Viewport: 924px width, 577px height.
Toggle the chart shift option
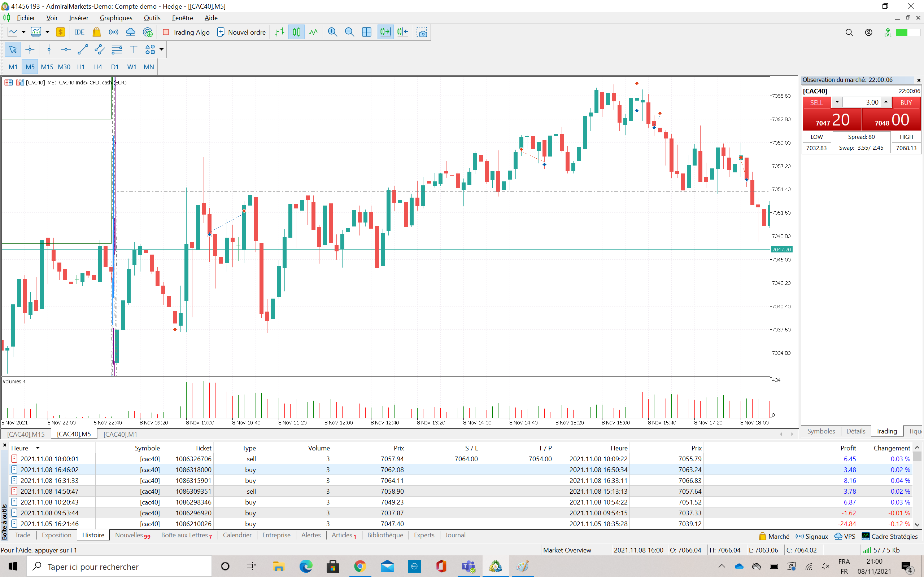pyautogui.click(x=402, y=32)
